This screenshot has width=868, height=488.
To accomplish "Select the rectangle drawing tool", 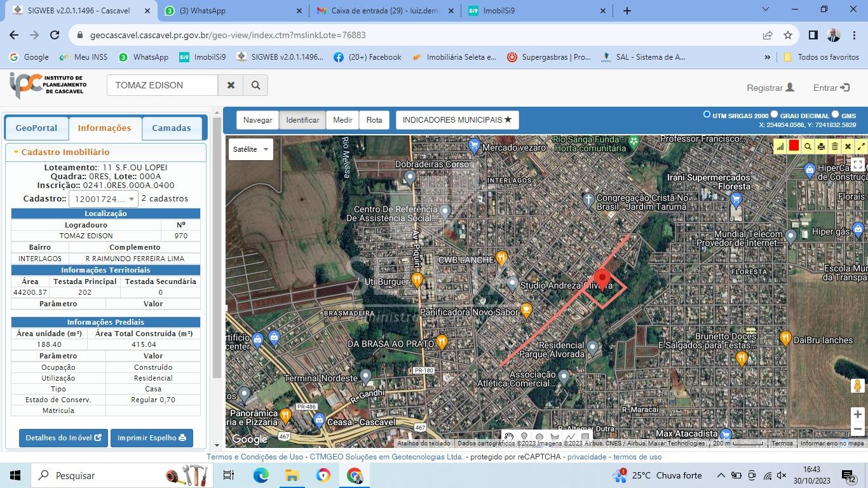I will coord(585,437).
